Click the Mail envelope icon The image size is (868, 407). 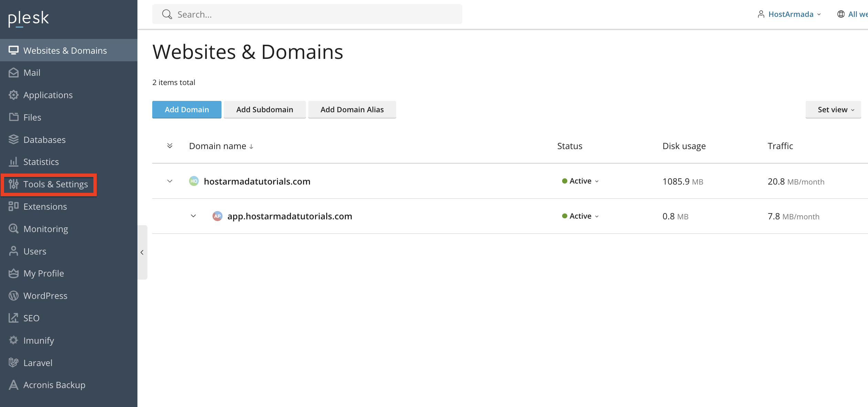coord(13,73)
